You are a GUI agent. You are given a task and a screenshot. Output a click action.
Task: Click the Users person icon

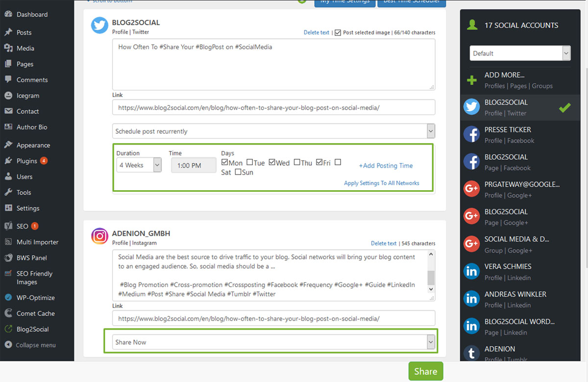pyautogui.click(x=8, y=177)
